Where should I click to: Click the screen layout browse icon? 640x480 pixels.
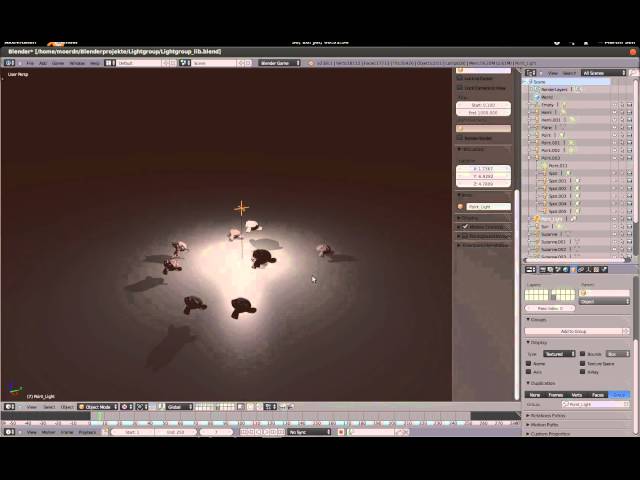point(110,63)
